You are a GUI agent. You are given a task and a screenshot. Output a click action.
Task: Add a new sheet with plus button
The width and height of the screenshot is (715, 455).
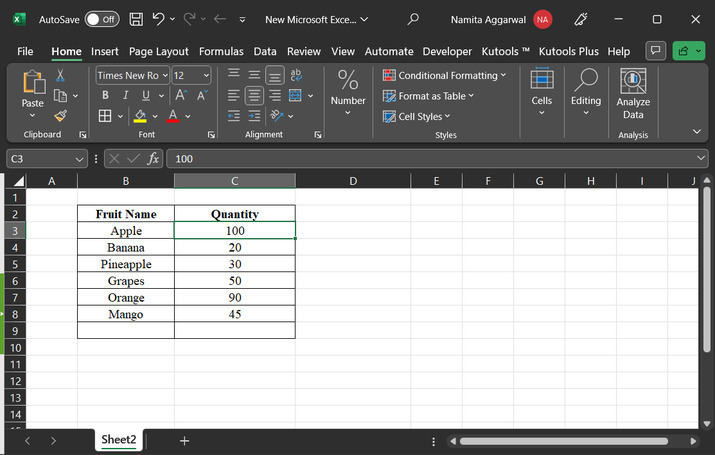184,440
